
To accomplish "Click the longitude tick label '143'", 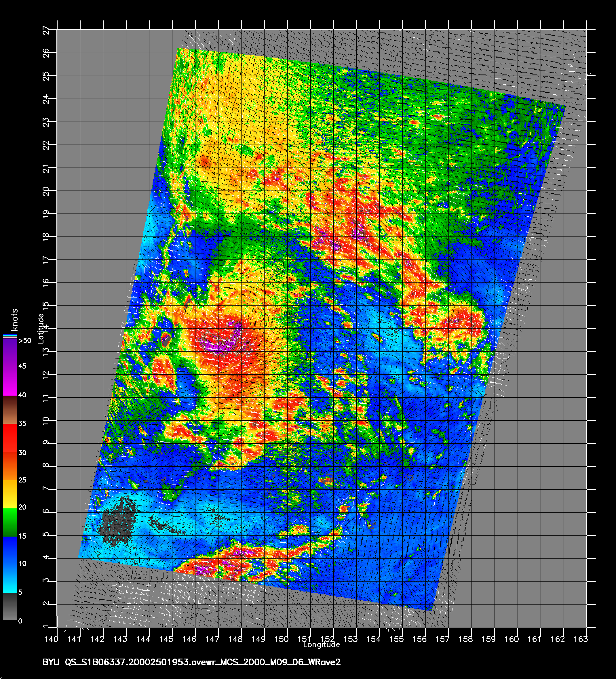I will click(x=120, y=639).
